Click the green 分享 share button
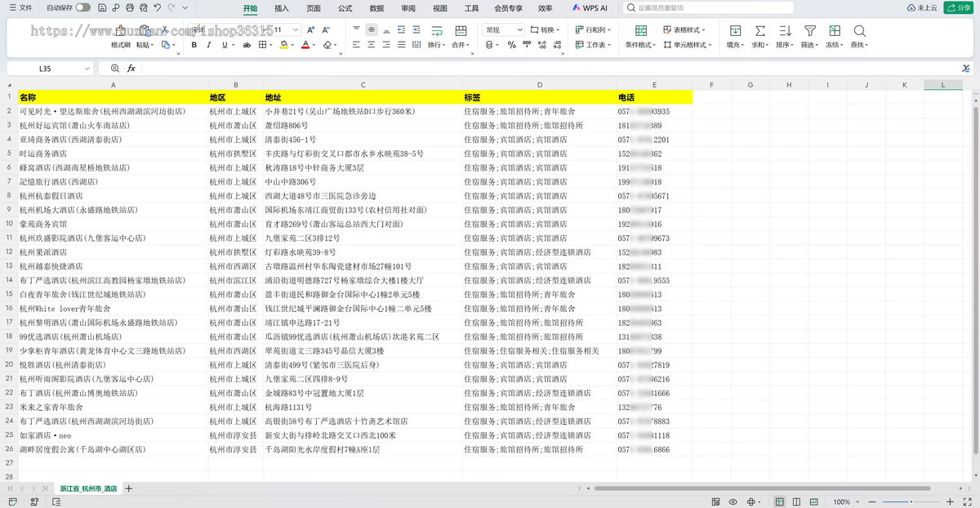 coord(957,8)
